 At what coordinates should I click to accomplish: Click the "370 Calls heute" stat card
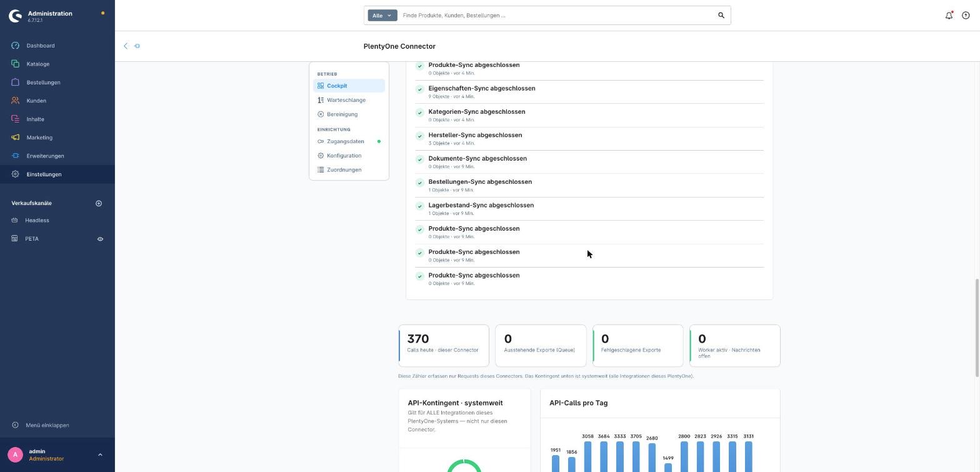[444, 346]
